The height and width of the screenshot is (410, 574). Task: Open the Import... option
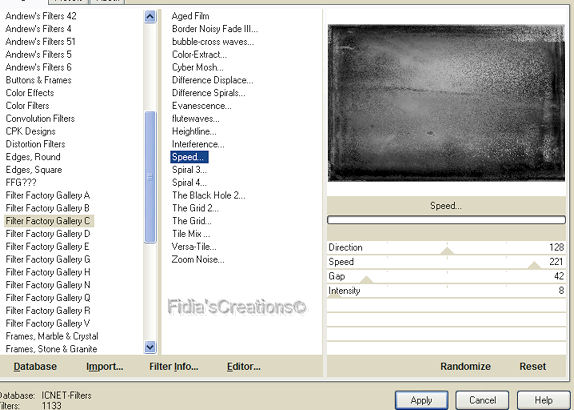pos(105,366)
